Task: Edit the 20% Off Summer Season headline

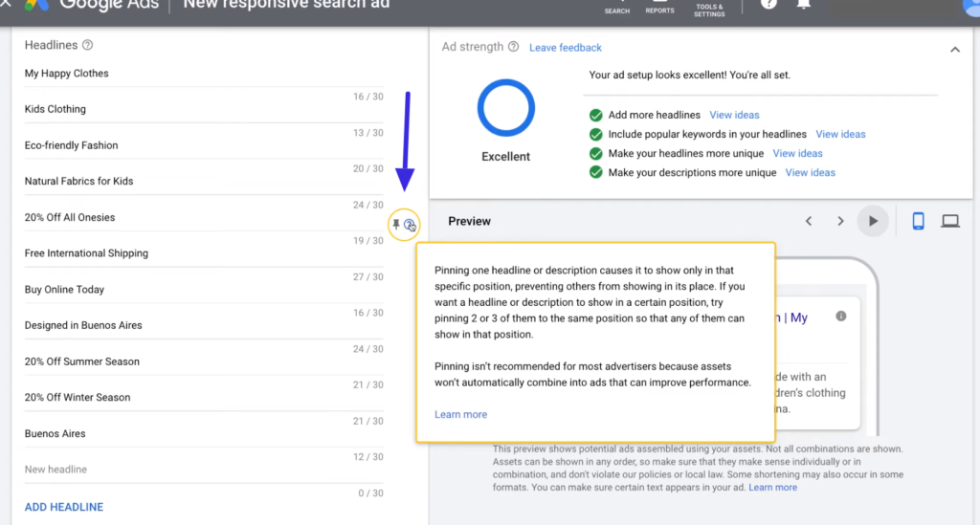Action: click(204, 361)
